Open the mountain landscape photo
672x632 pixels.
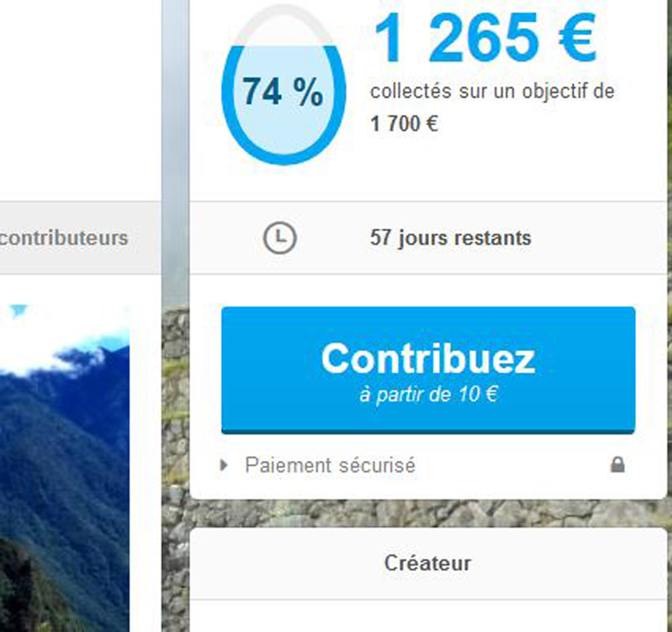point(65,468)
